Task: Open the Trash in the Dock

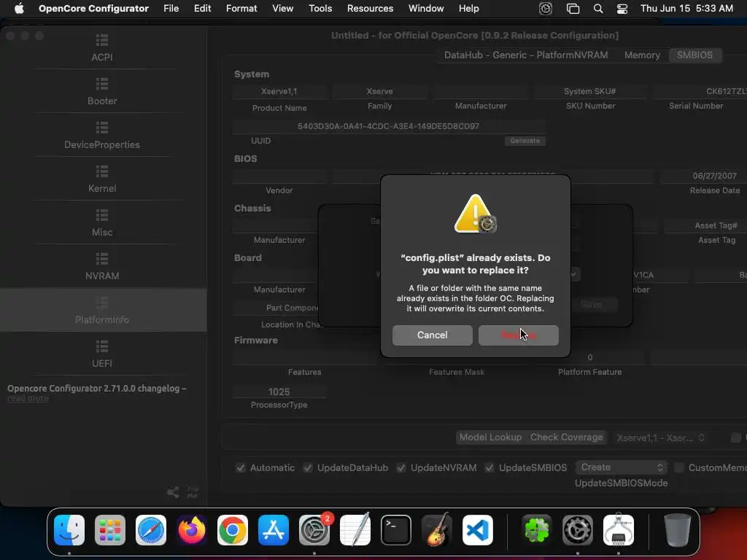Action: tap(678, 530)
